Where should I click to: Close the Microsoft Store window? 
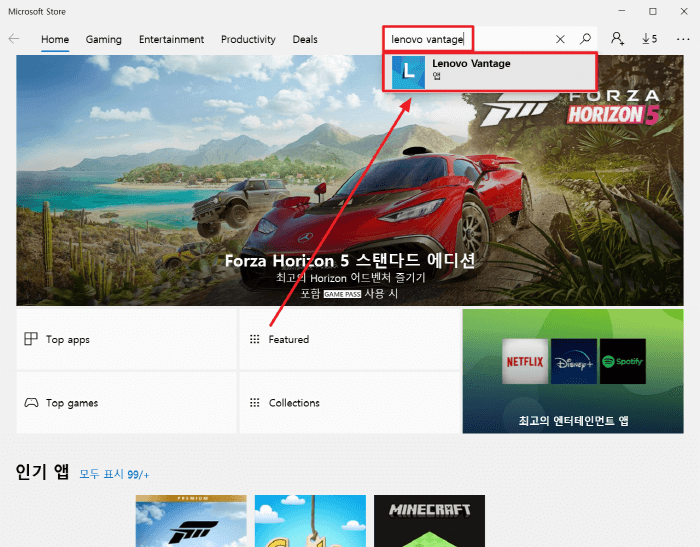[684, 11]
